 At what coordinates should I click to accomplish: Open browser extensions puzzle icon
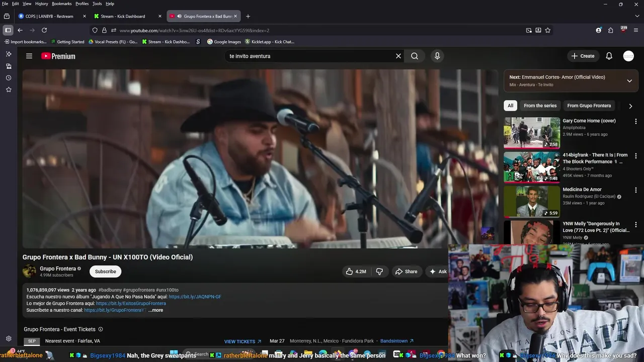(610, 30)
